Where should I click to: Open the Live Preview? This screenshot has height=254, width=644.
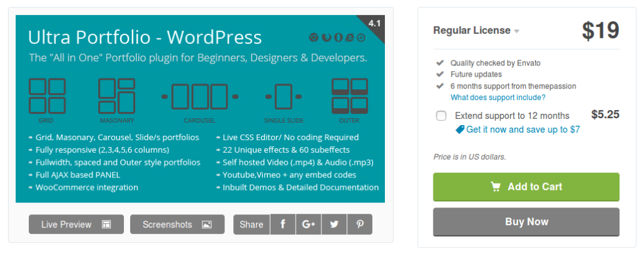click(76, 224)
